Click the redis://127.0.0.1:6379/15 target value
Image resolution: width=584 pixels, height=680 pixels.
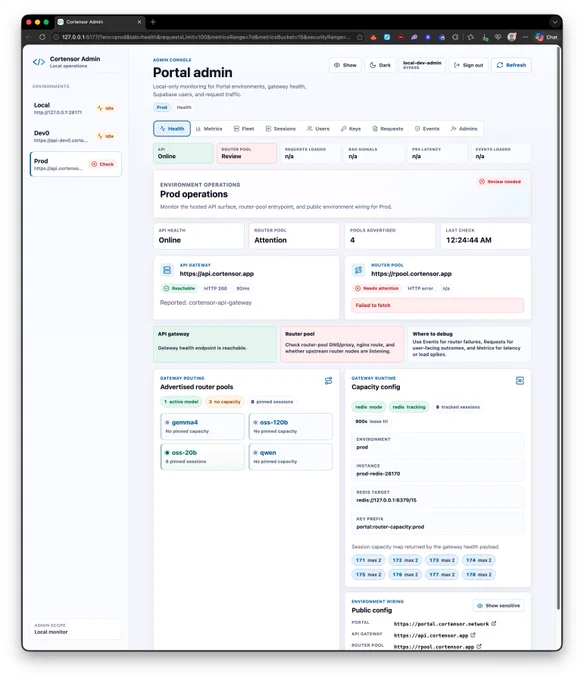(x=386, y=500)
